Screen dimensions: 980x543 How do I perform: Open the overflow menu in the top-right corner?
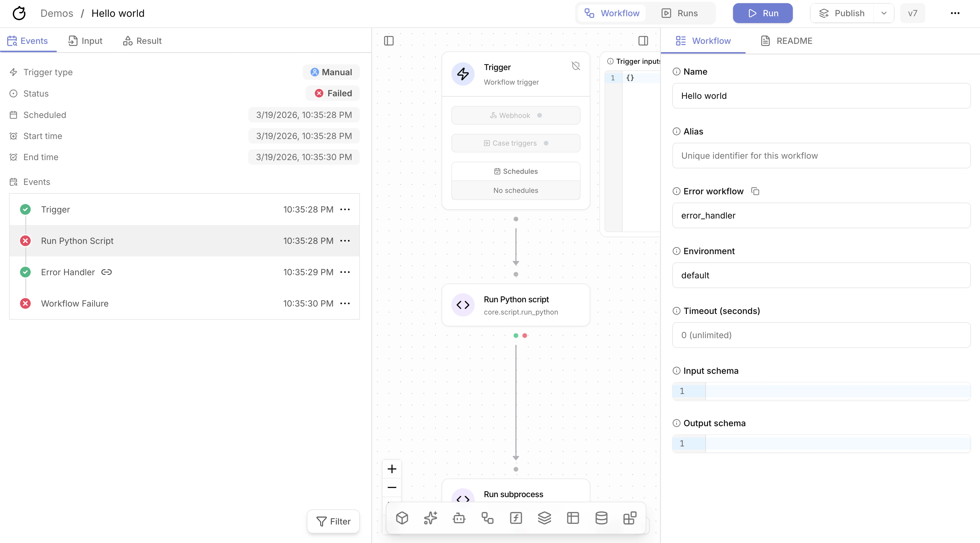pos(956,13)
